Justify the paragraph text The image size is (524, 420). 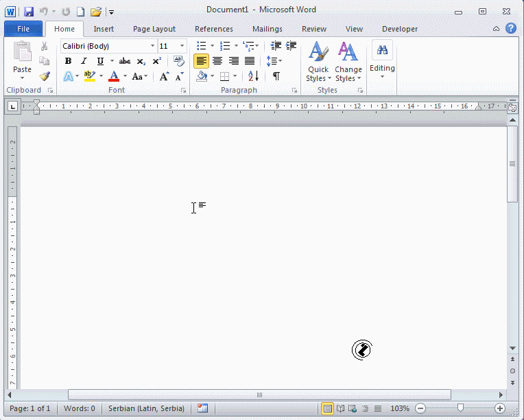[x=250, y=61]
